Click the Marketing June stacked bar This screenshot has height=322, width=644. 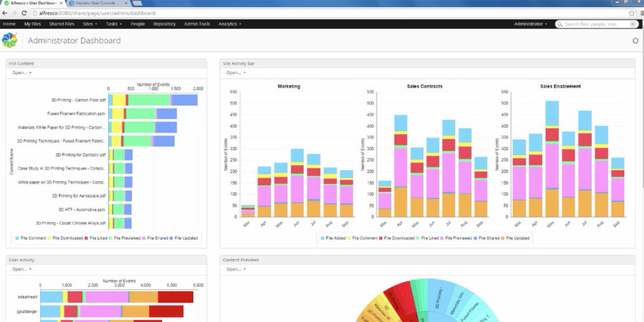point(297,182)
